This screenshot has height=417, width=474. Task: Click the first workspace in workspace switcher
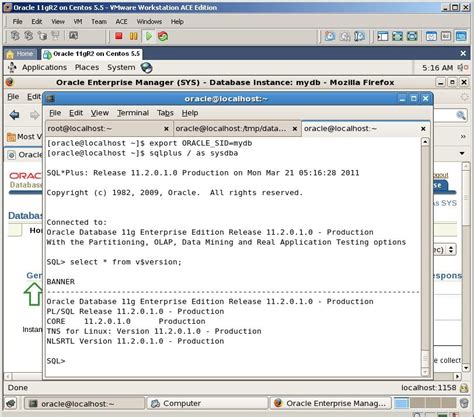coord(401,403)
